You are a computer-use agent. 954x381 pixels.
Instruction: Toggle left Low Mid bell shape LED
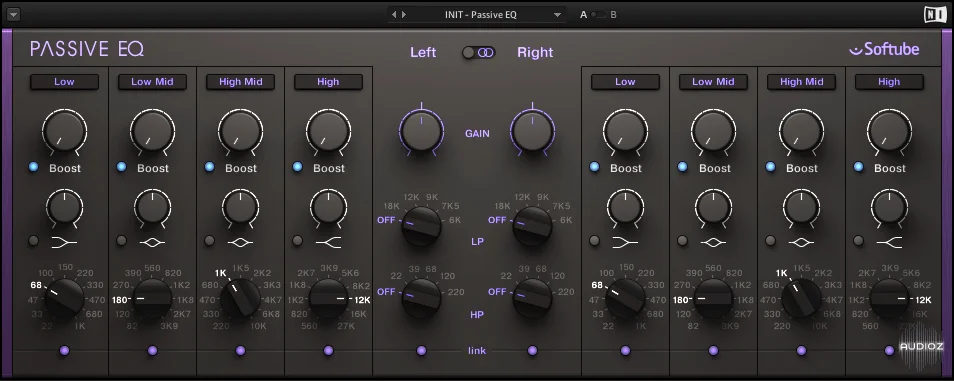coord(122,241)
